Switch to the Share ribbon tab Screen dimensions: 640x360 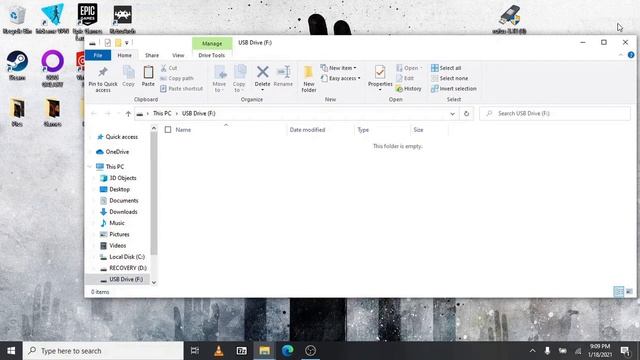[x=152, y=55]
